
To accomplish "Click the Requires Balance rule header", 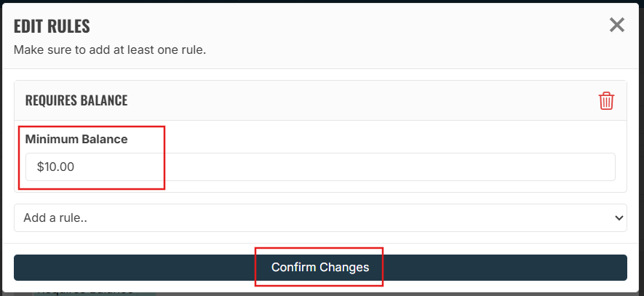I will pyautogui.click(x=76, y=100).
